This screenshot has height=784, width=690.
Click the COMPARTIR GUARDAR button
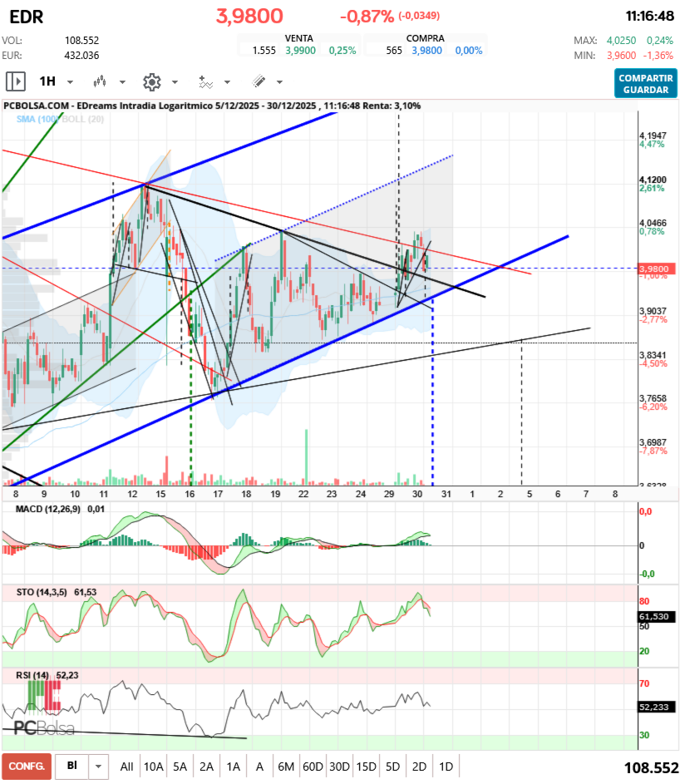[646, 84]
